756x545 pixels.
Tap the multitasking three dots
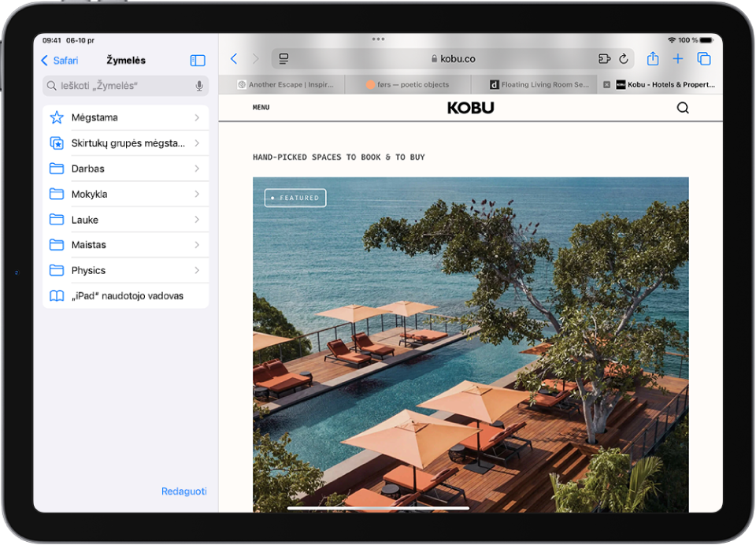point(378,39)
